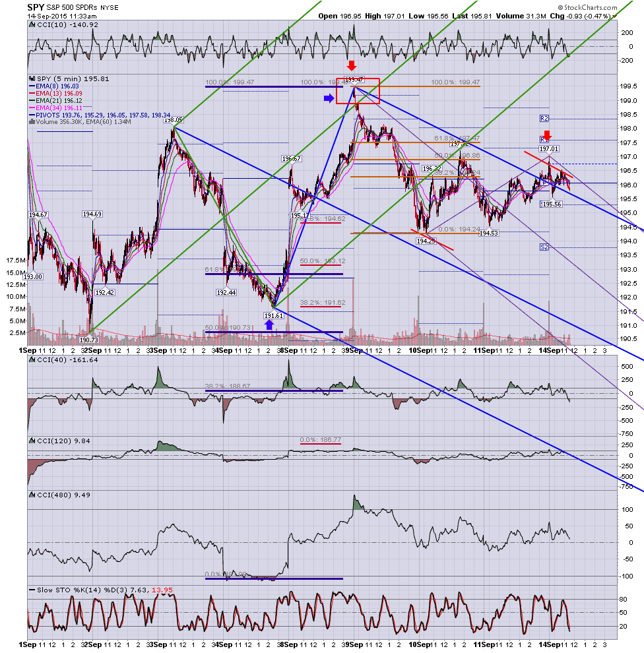
Task: Click the 194.25 low price label
Action: [426, 241]
